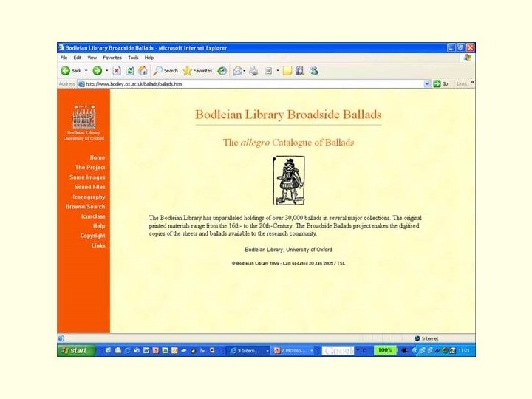Screen dimensions: 532x399
Task: Click the status bar page icon
Action: pyautogui.click(x=61, y=338)
